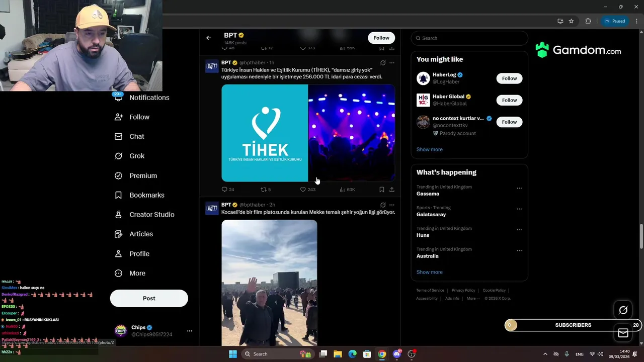
Task: Open floating Messages envelope button
Action: click(x=623, y=333)
